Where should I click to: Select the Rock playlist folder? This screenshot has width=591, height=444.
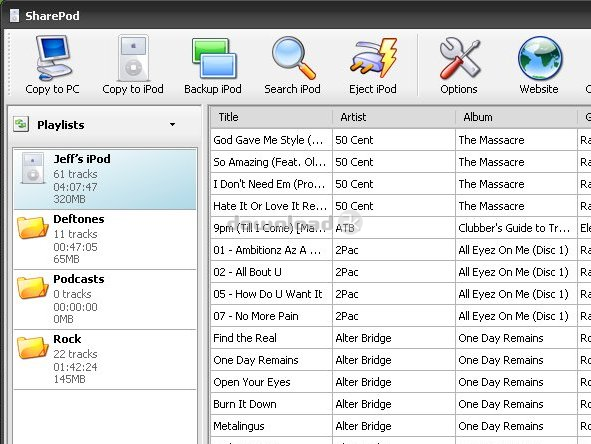[x=105, y=359]
